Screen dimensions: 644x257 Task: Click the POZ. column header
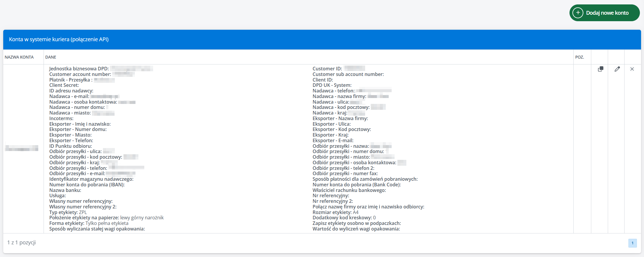pos(579,57)
